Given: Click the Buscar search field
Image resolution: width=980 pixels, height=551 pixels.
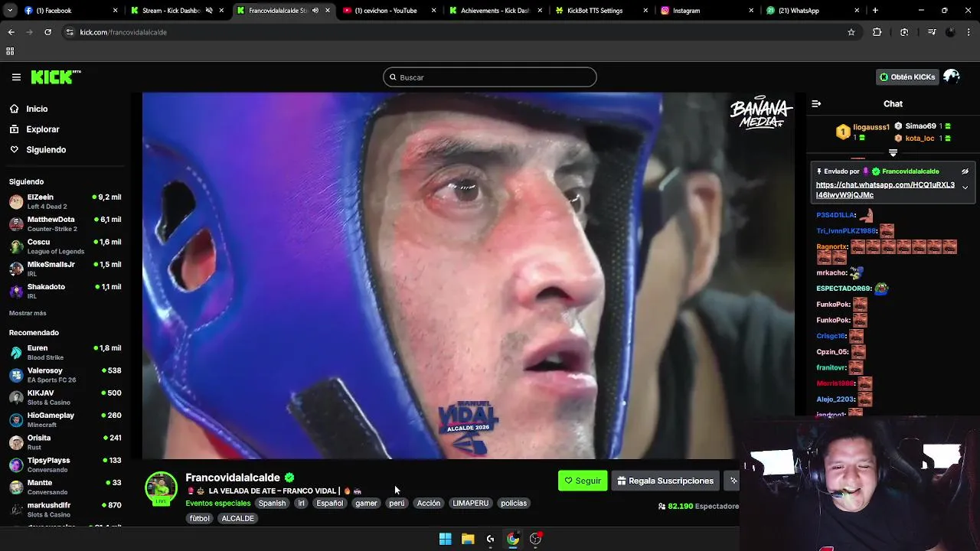Looking at the screenshot, I should 490,77.
